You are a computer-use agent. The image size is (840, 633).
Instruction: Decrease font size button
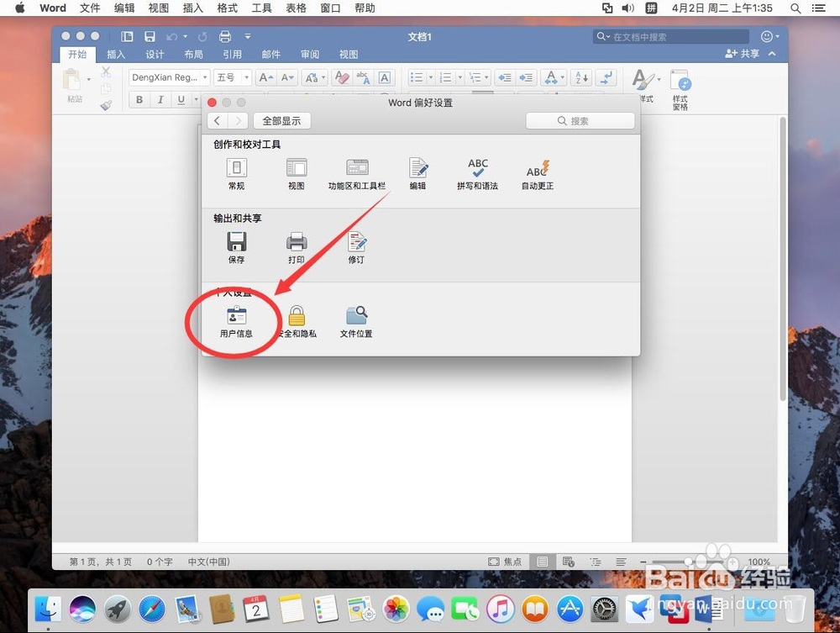tap(287, 77)
